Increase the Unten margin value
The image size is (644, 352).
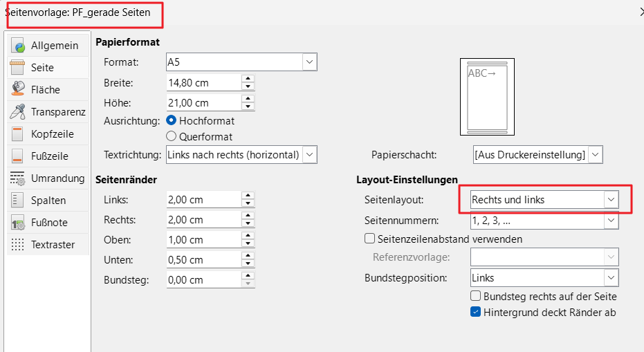[248, 256]
